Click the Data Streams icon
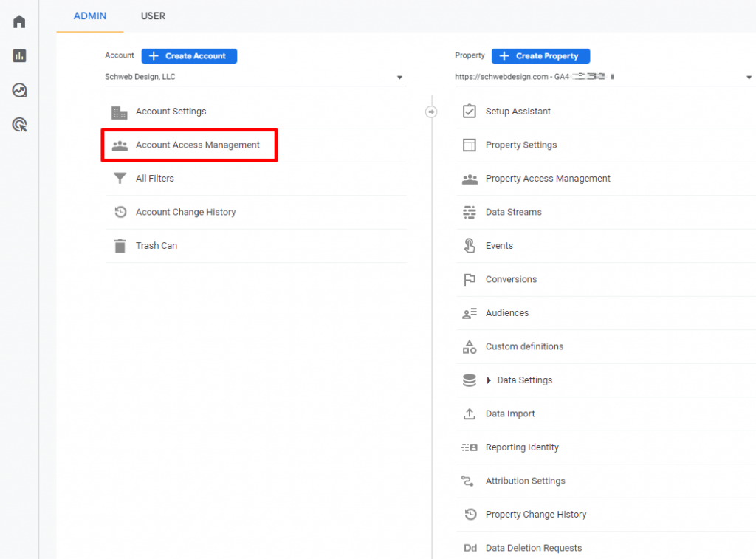This screenshot has width=756, height=559. point(469,213)
